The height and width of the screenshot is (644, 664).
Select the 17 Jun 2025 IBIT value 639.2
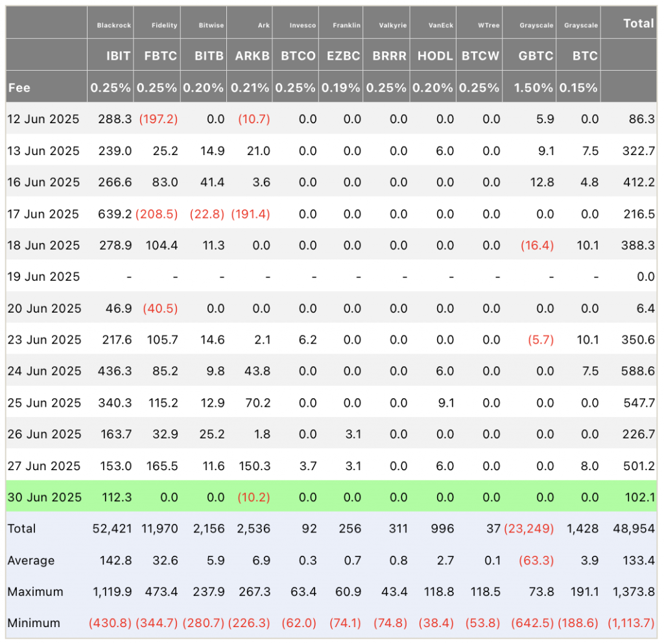pos(115,214)
